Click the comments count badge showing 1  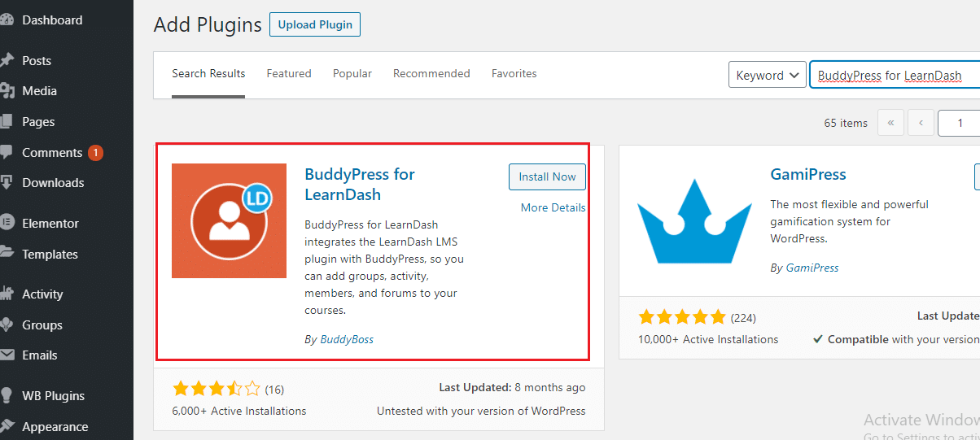(95, 152)
